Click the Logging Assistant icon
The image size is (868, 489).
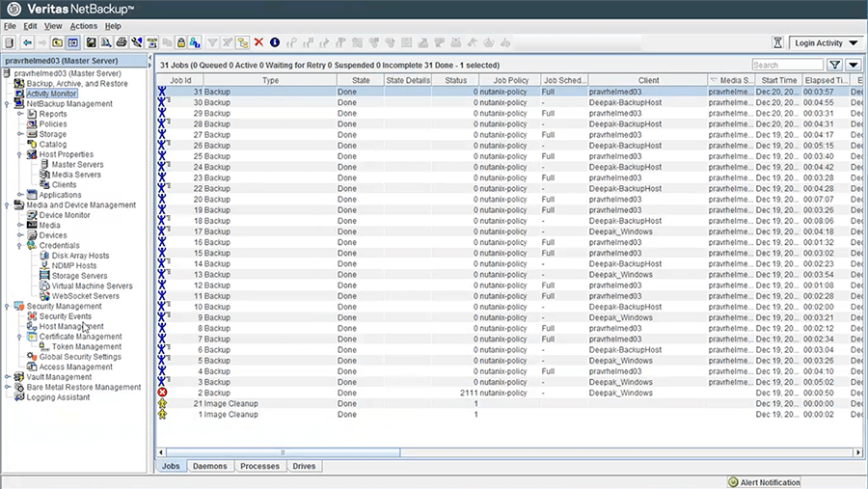19,397
